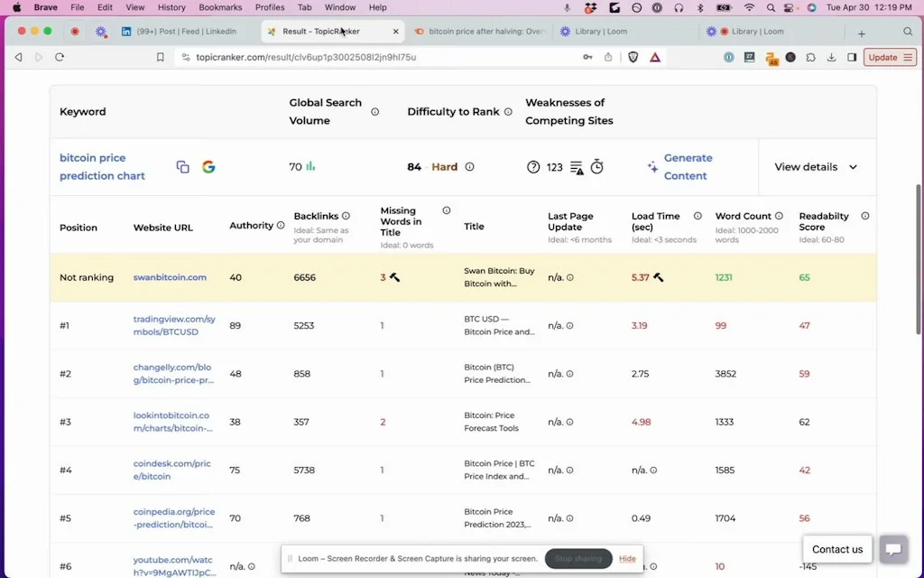
Task: Click Generate Content
Action: (x=686, y=167)
